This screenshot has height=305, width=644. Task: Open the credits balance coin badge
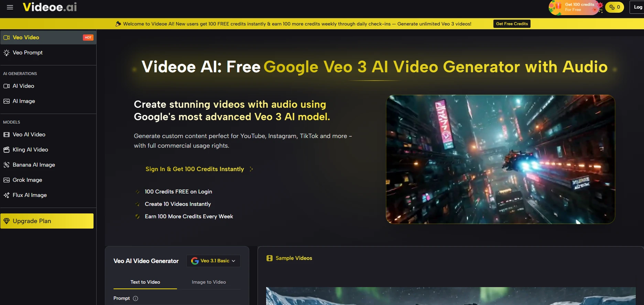[614, 7]
